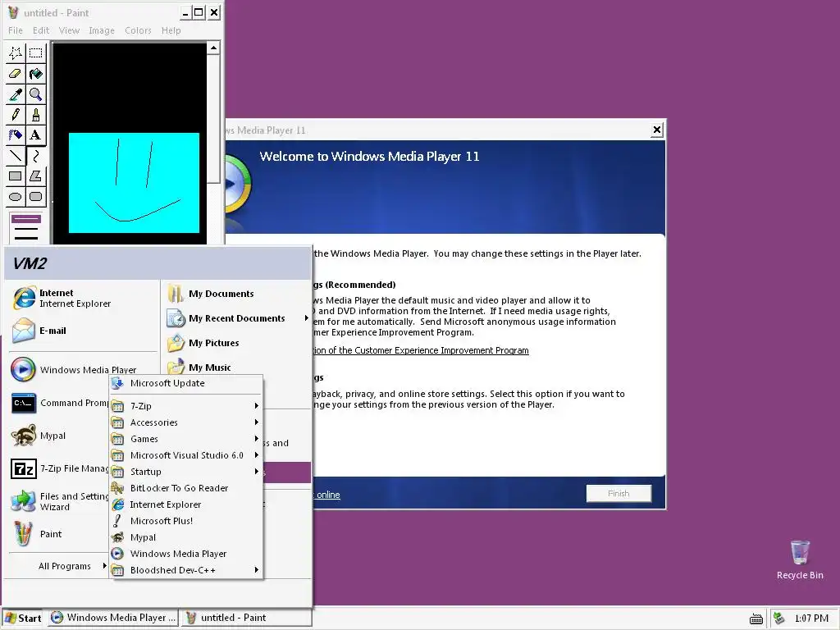Image resolution: width=840 pixels, height=630 pixels.
Task: Expand the Games programs submenu
Action: [186, 439]
